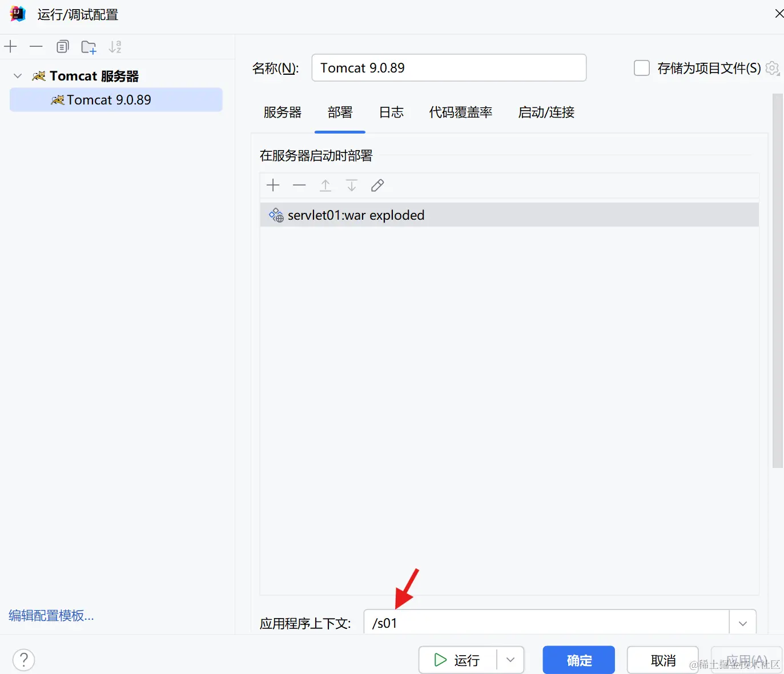Sort configurations alphabetically
This screenshot has width=784, height=674.
coord(115,46)
